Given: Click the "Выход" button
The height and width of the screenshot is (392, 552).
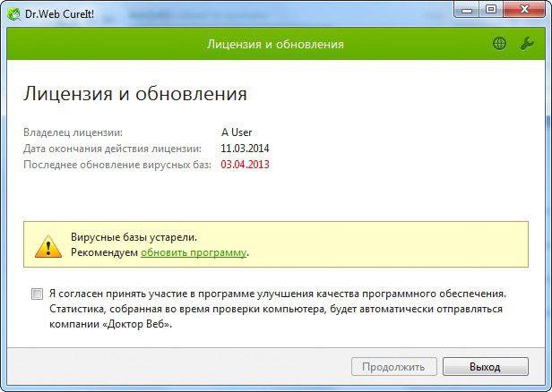Looking at the screenshot, I should (x=486, y=367).
